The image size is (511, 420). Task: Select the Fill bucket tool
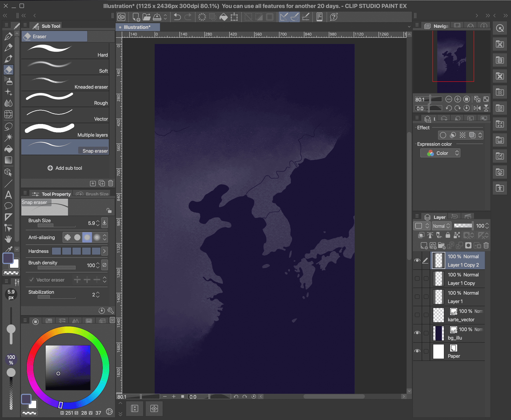click(8, 149)
